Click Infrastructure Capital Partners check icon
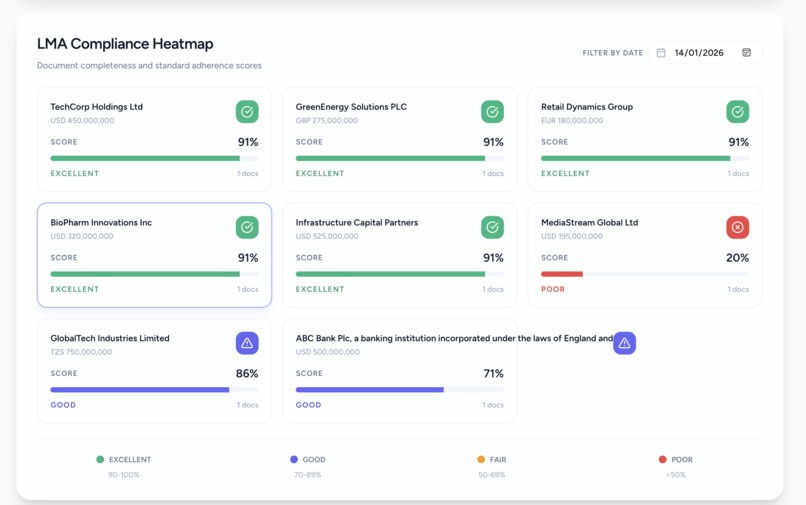 [x=492, y=227]
